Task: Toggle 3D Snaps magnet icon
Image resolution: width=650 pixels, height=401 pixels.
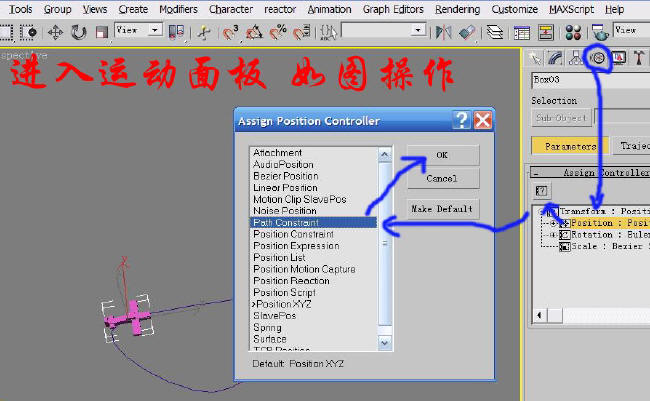Action: pyautogui.click(x=230, y=32)
